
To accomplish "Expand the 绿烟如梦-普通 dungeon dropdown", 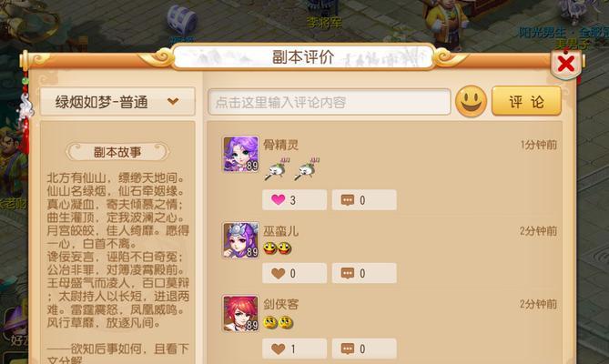I will (117, 102).
